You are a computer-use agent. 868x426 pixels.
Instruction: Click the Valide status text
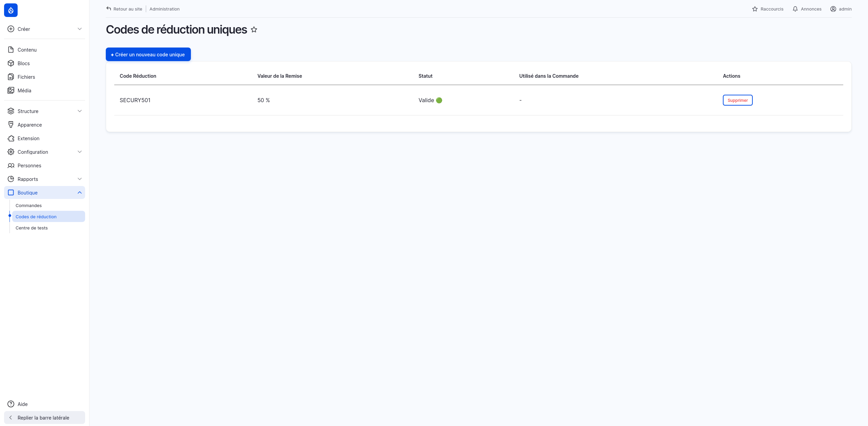pyautogui.click(x=426, y=100)
